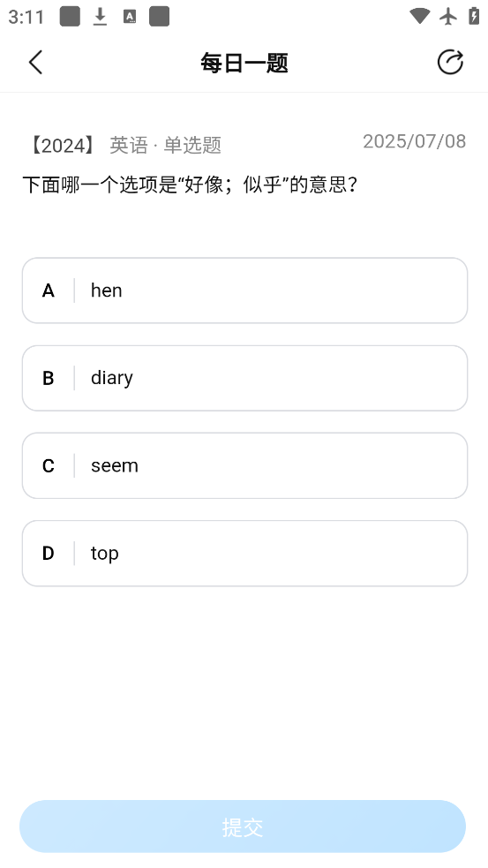Tap the keyboard 'A' notification icon
The width and height of the screenshot is (488, 868).
click(130, 17)
